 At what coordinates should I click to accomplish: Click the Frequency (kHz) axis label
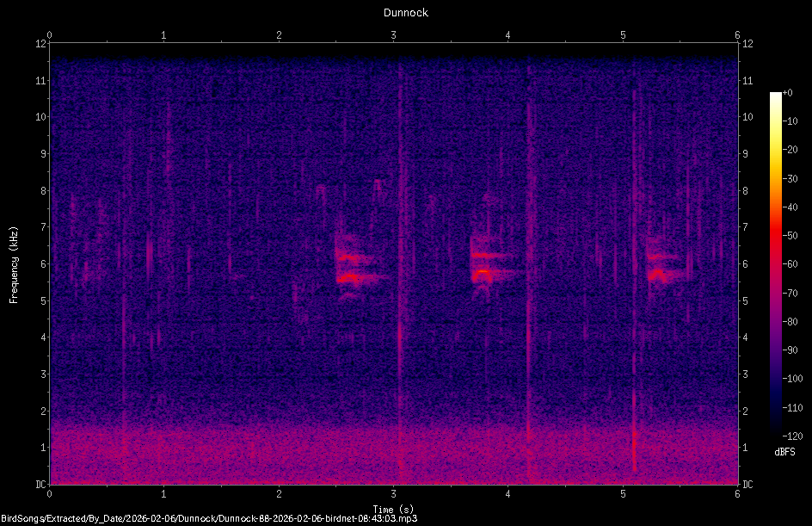click(13, 263)
